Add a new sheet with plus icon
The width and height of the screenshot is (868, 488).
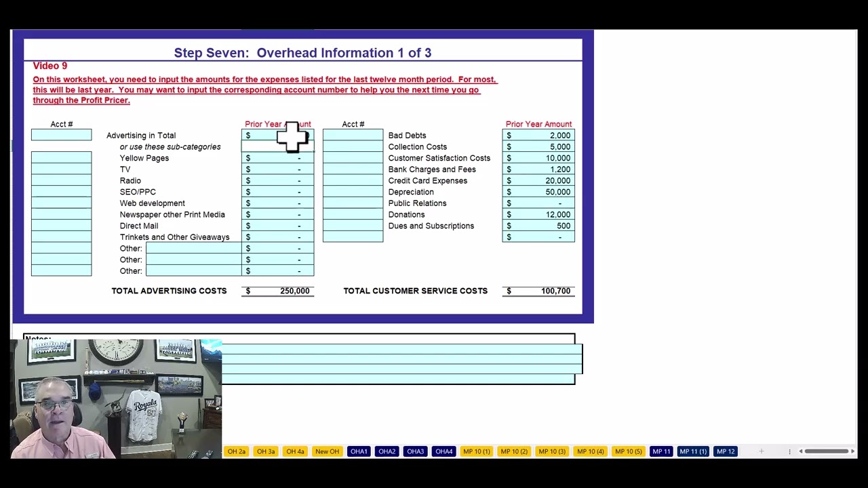tap(761, 451)
